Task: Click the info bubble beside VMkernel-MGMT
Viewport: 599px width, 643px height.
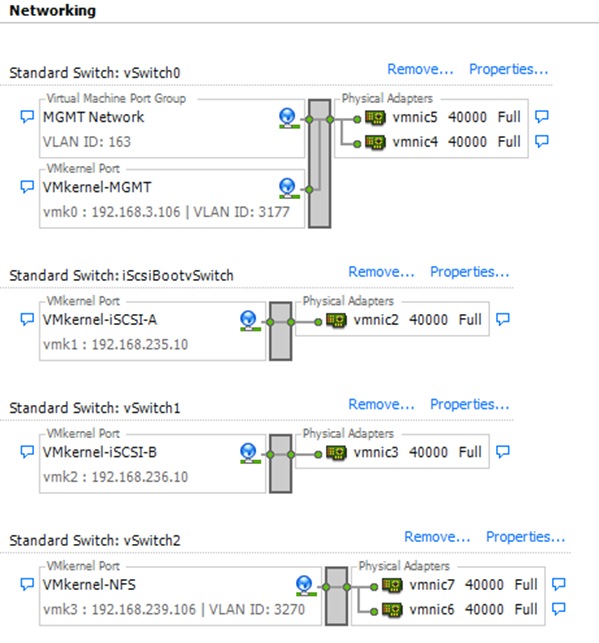Action: [x=27, y=187]
